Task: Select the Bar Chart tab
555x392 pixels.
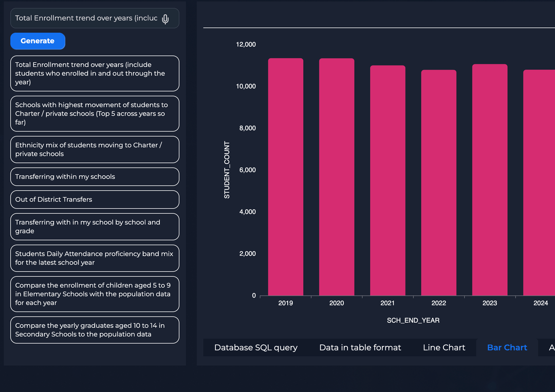Action: coord(507,348)
